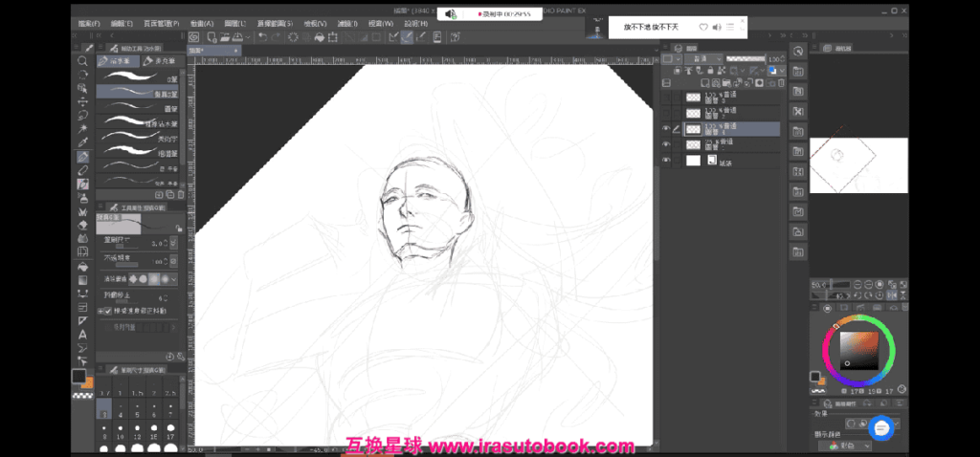This screenshot has height=457, width=980.
Task: Select the Ruler triangle tool
Action: [82, 321]
